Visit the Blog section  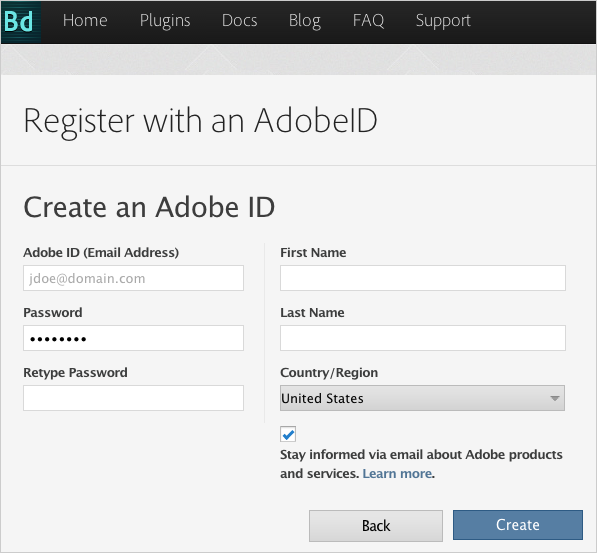pyautogui.click(x=305, y=21)
